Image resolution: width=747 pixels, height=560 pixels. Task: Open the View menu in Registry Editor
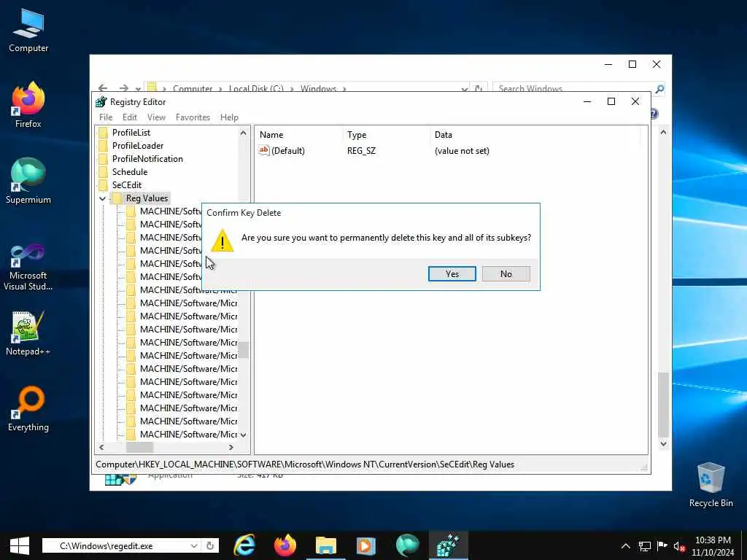pyautogui.click(x=156, y=117)
